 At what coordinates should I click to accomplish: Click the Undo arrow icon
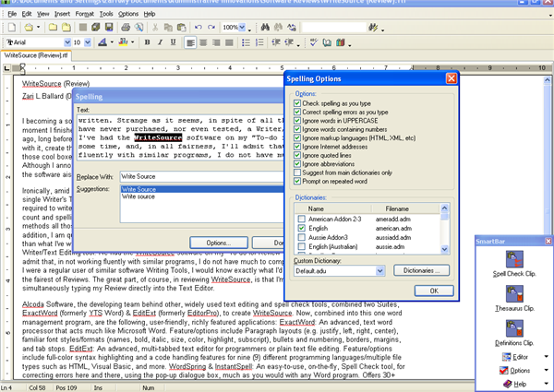click(199, 27)
